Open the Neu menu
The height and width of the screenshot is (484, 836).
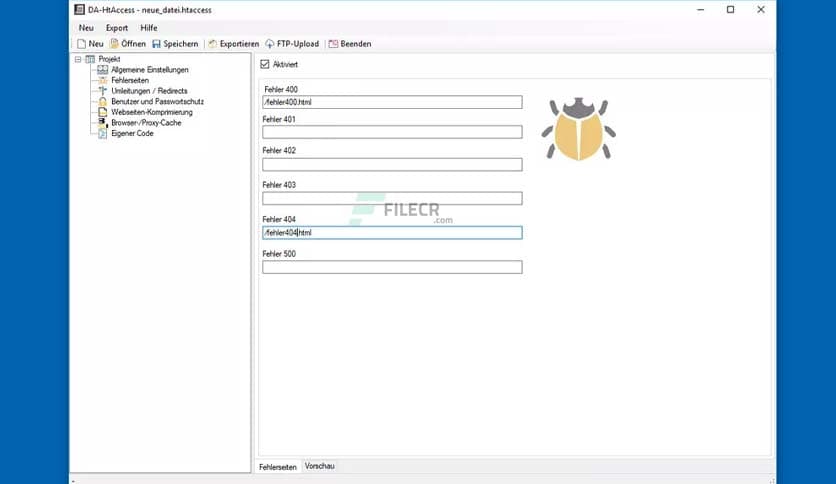86,28
